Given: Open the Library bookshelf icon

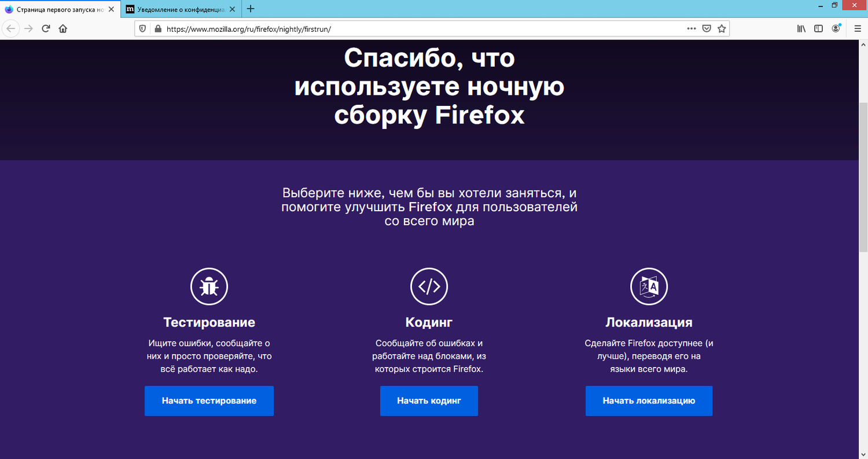Looking at the screenshot, I should click(x=801, y=28).
